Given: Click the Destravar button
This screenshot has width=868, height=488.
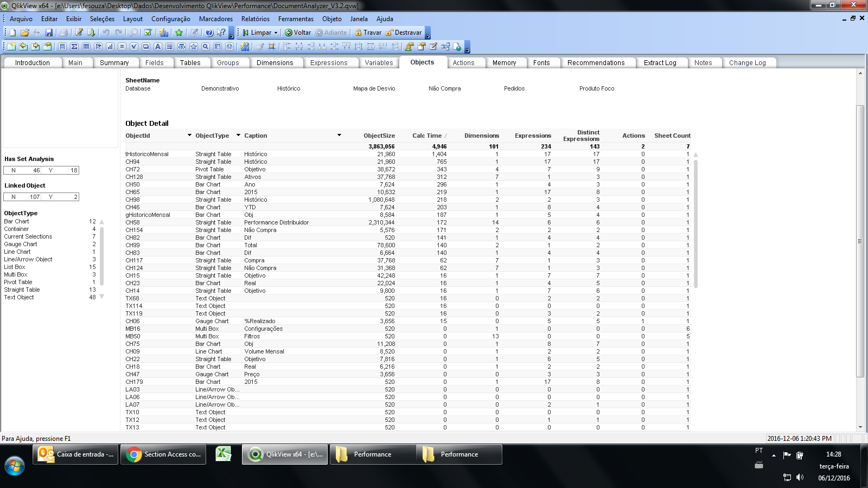Looking at the screenshot, I should 403,33.
